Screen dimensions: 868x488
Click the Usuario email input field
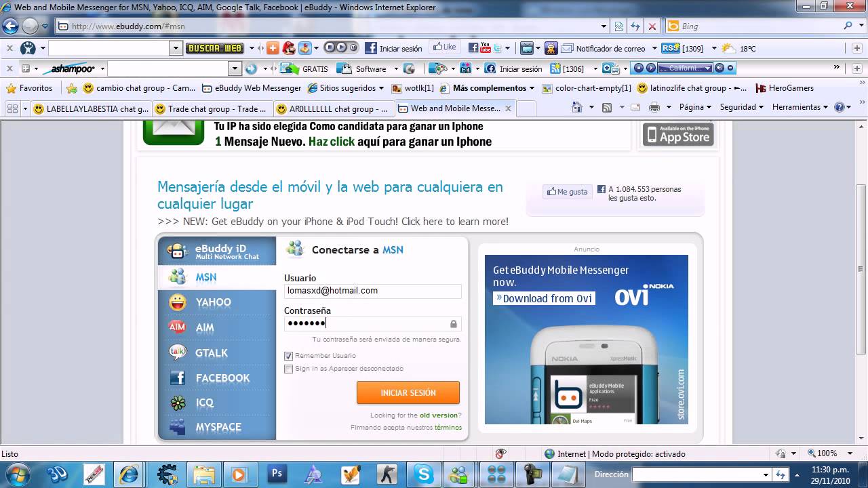click(372, 291)
